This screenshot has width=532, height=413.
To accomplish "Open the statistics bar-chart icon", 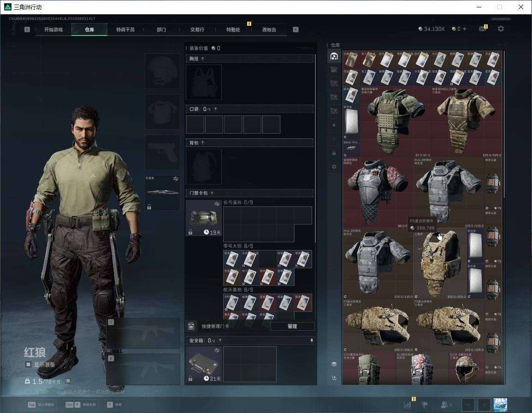I will pyautogui.click(x=408, y=405).
